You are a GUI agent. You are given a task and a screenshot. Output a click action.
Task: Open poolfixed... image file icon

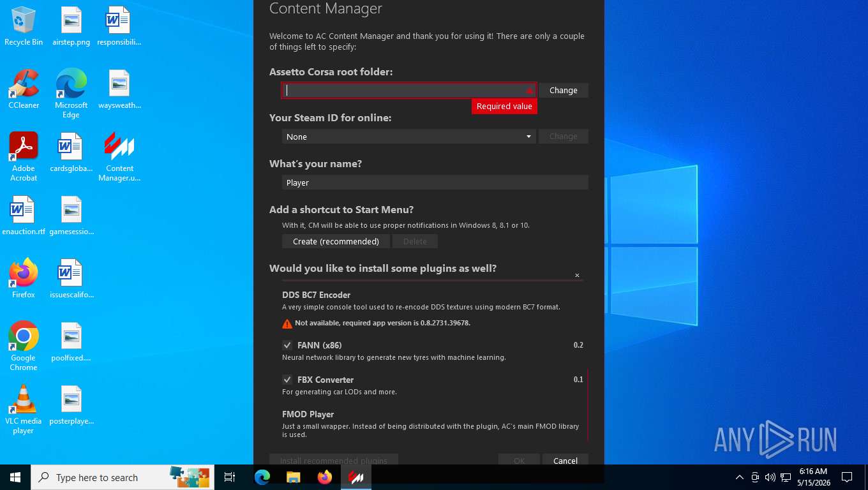[71, 342]
